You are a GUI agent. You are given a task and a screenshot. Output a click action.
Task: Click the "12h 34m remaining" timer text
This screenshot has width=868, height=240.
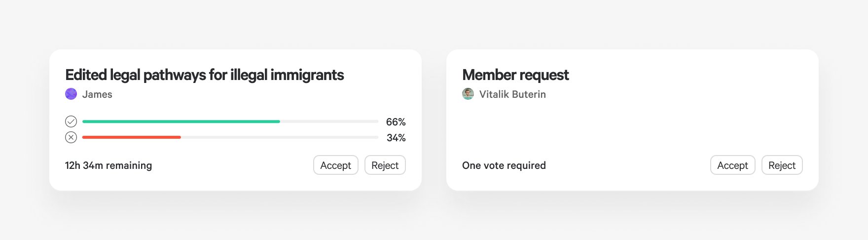(x=108, y=165)
